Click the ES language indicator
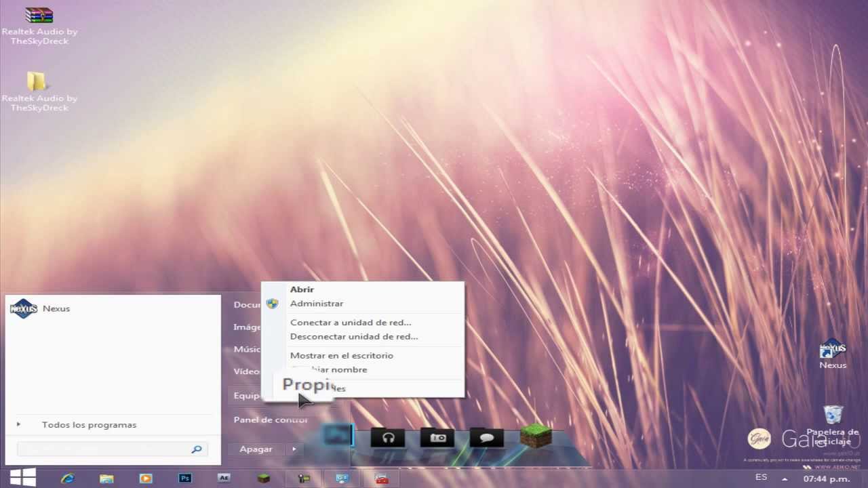 [x=762, y=477]
